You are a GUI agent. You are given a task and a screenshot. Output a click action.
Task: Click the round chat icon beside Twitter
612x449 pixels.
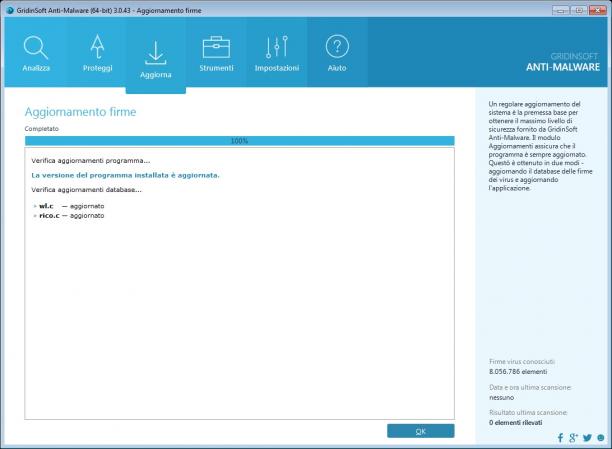[601, 438]
